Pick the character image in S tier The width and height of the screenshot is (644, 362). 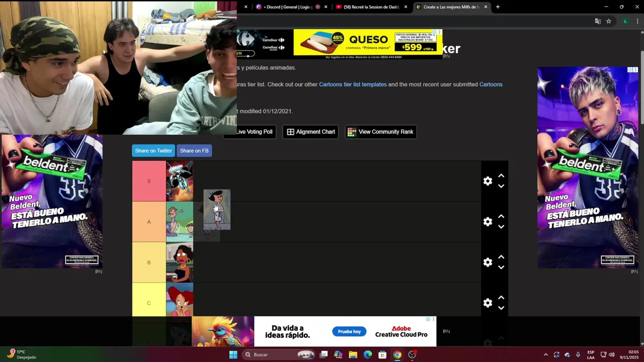pyautogui.click(x=180, y=181)
